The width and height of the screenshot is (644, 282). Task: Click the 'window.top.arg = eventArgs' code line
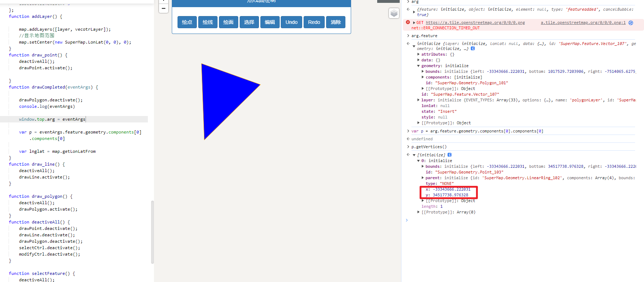(52, 119)
